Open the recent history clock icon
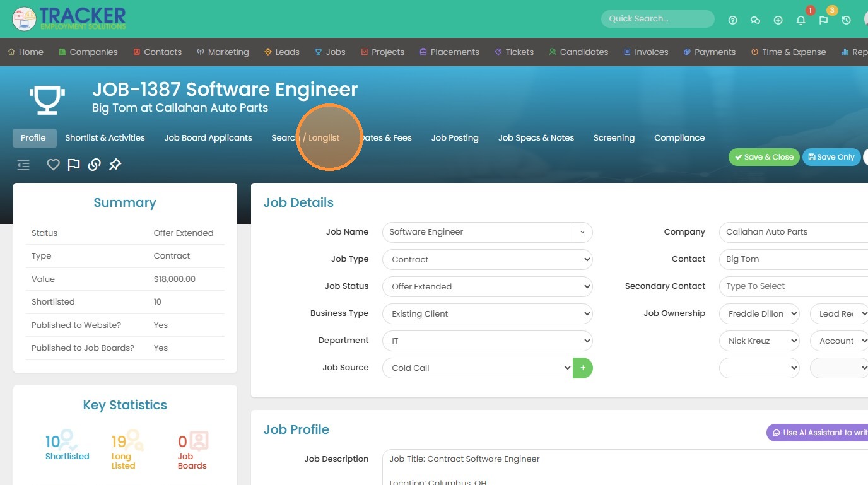This screenshot has height=485, width=868. 846,20
